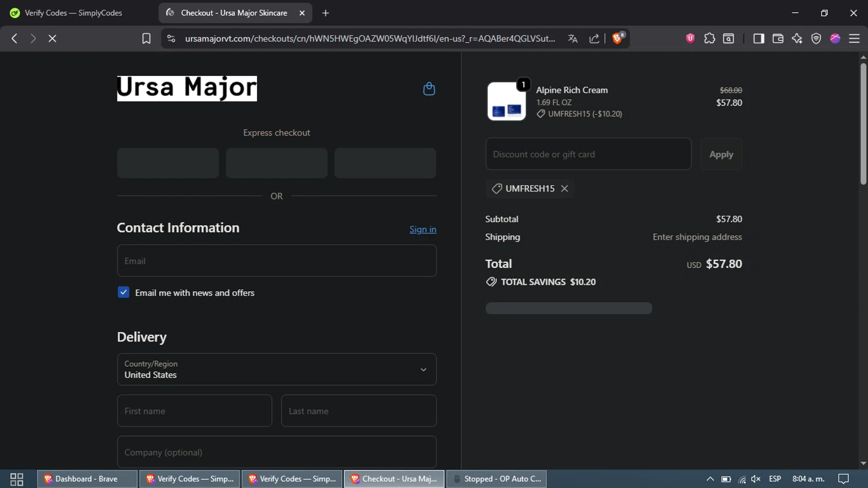Click the Alpine Rich Cream product name
The width and height of the screenshot is (868, 488).
point(572,90)
